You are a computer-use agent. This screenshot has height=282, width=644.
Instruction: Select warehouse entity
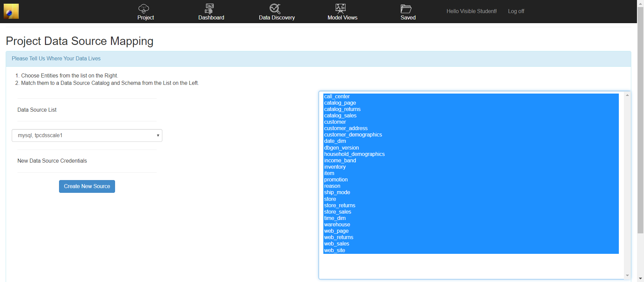(x=471, y=225)
